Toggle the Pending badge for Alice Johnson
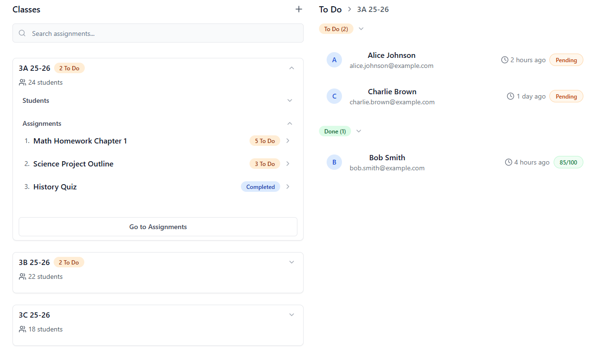 click(566, 60)
